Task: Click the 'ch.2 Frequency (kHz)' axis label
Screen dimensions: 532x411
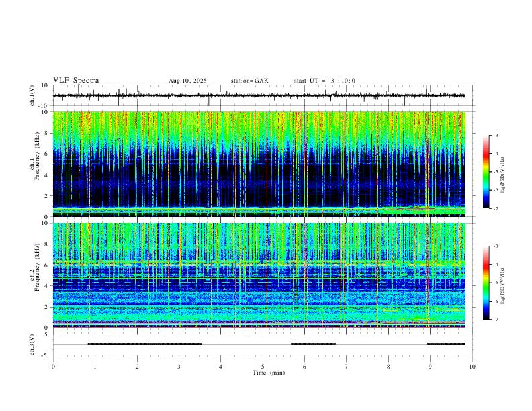Action: tap(35, 267)
